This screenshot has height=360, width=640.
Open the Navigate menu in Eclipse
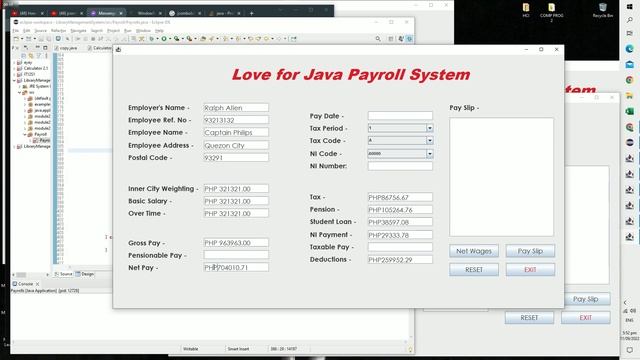(x=78, y=31)
